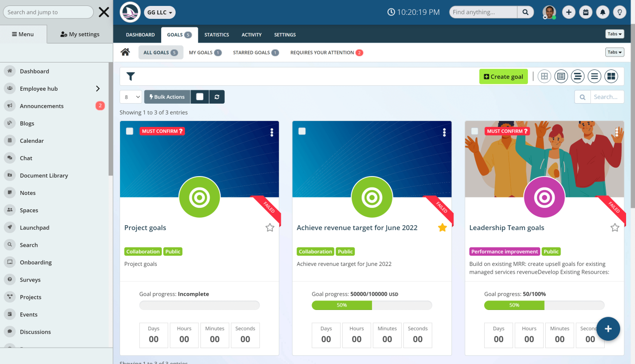Click the refresh icon next to Bulk Actions
The width and height of the screenshot is (635, 364).
217,97
